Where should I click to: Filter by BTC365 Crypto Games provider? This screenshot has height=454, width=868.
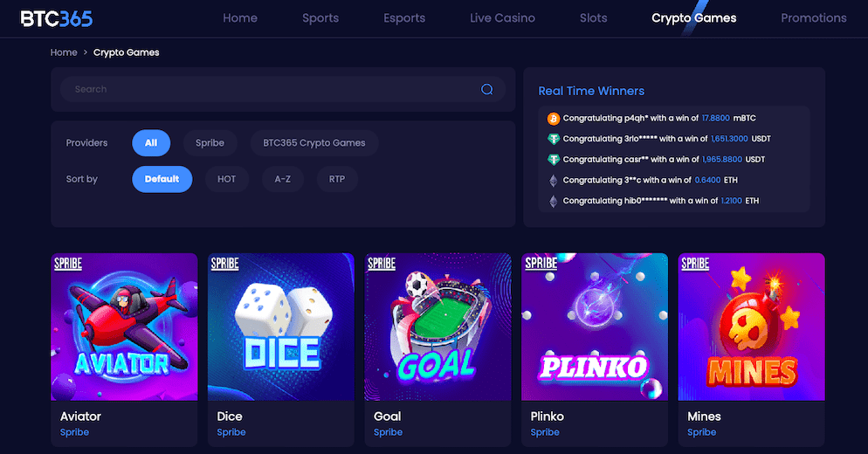click(x=313, y=143)
